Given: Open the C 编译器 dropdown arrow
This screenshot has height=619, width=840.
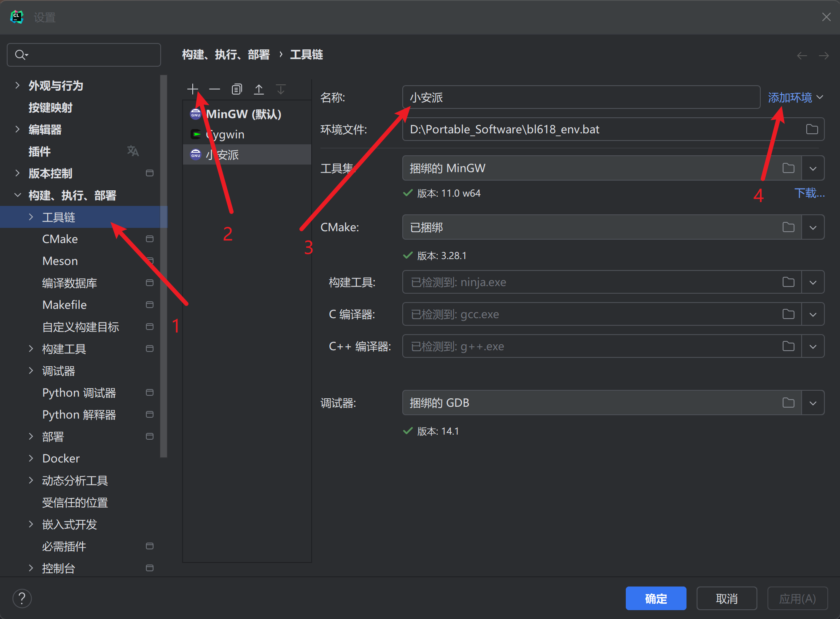Looking at the screenshot, I should 813,314.
